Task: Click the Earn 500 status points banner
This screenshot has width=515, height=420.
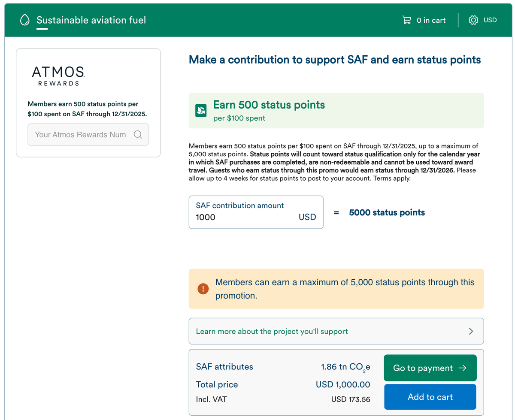Action: click(x=336, y=110)
